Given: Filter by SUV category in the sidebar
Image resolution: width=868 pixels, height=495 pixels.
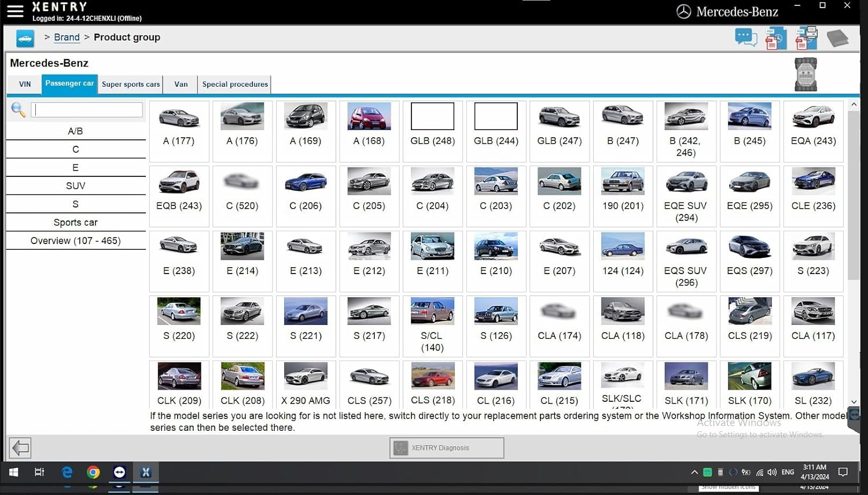Looking at the screenshot, I should [75, 186].
